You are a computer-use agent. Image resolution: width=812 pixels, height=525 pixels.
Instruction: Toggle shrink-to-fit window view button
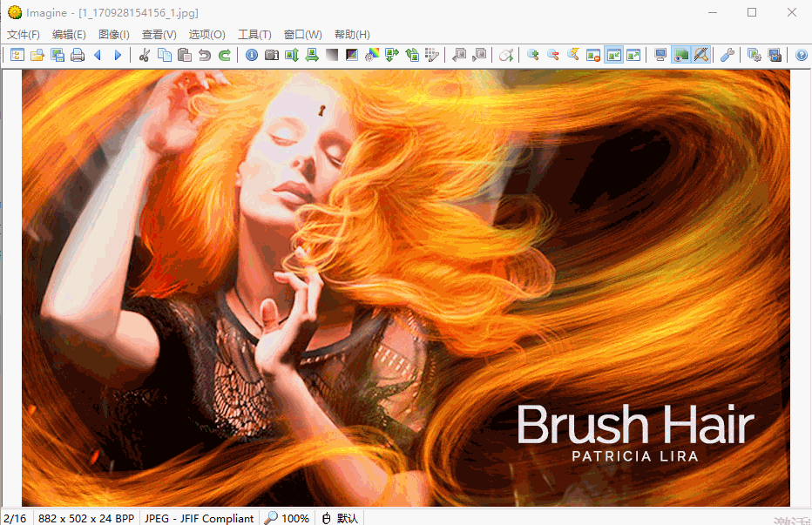(613, 55)
